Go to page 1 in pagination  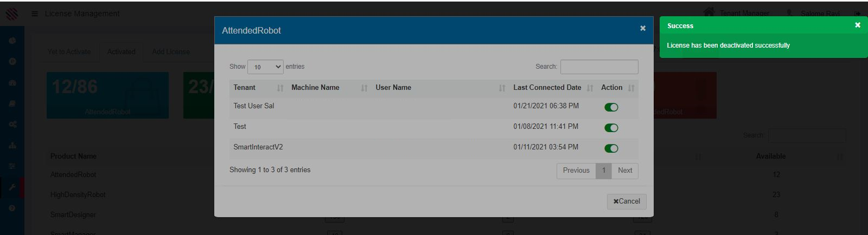(x=603, y=171)
